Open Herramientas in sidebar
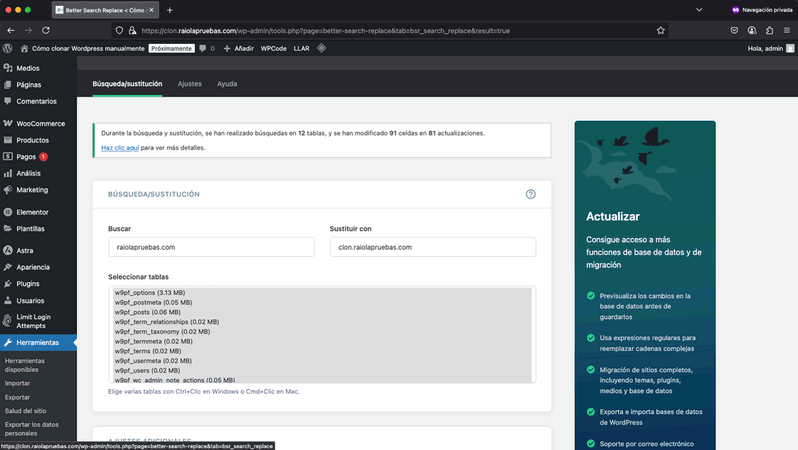Image resolution: width=798 pixels, height=450 pixels. point(38,343)
